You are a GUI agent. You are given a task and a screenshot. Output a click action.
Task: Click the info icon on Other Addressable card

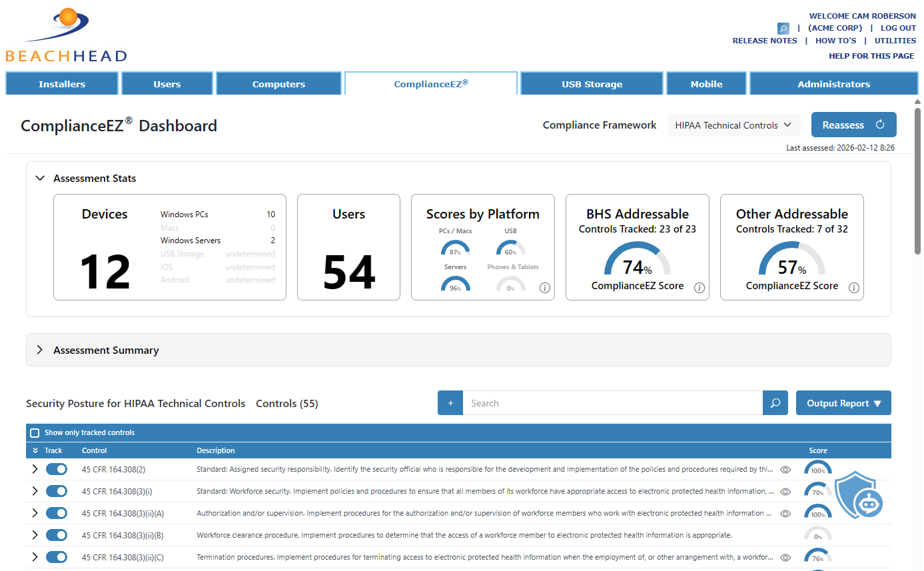coord(853,288)
